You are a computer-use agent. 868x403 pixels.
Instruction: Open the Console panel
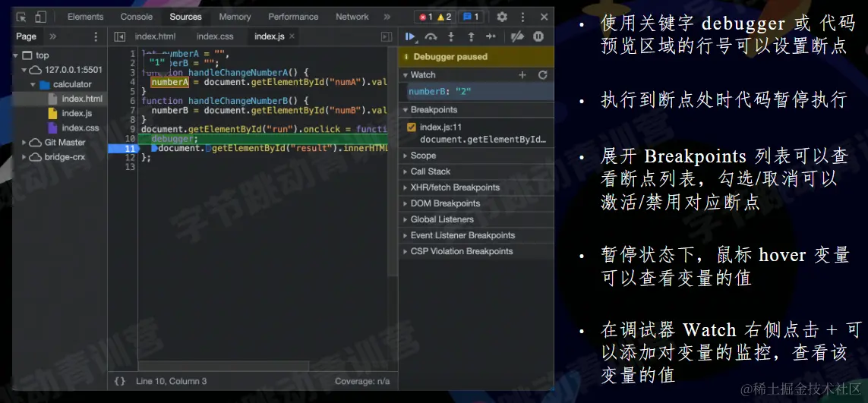pyautogui.click(x=136, y=17)
